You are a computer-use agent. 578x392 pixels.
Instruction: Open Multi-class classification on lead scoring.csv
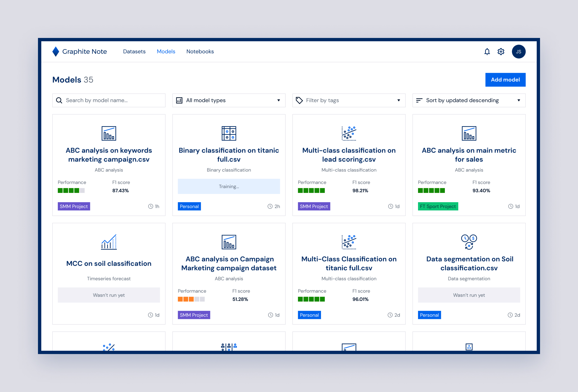pos(349,155)
